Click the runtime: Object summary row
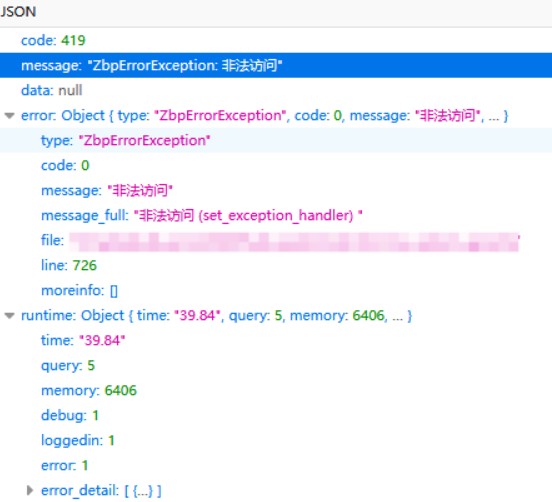 click(276, 315)
